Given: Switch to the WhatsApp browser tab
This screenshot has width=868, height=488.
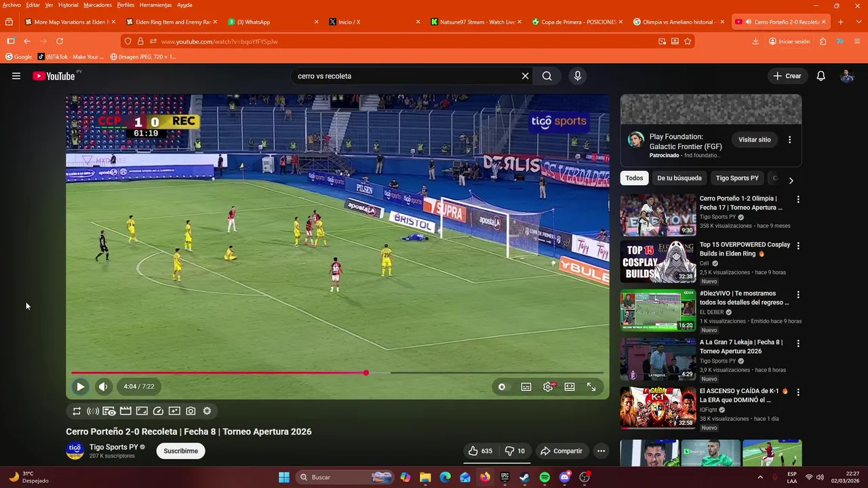Looking at the screenshot, I should pos(272,22).
